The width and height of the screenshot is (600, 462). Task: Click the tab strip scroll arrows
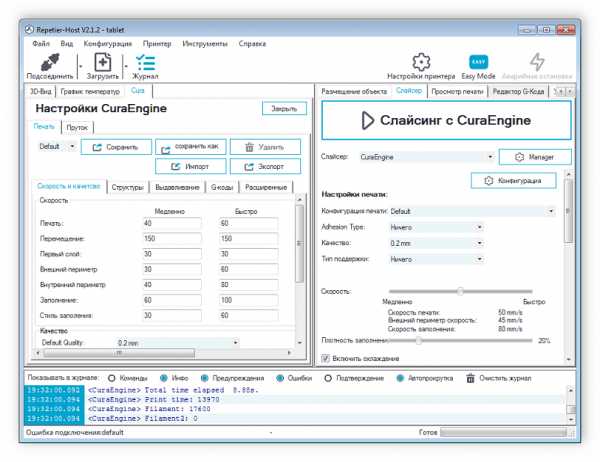pyautogui.click(x=565, y=91)
